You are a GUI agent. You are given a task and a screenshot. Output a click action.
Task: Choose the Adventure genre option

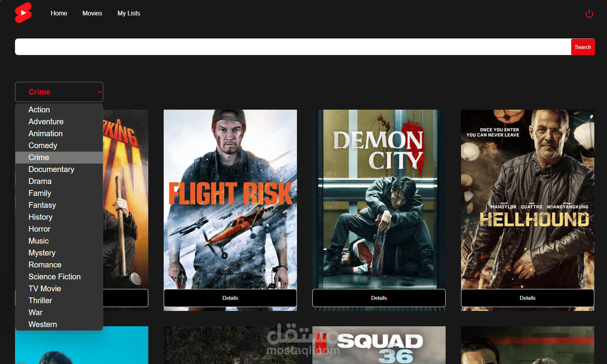pyautogui.click(x=59, y=122)
